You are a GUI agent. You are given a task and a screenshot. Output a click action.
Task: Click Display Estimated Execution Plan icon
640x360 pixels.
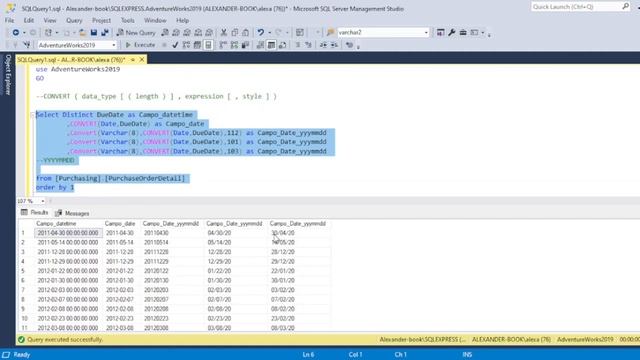[x=186, y=45]
